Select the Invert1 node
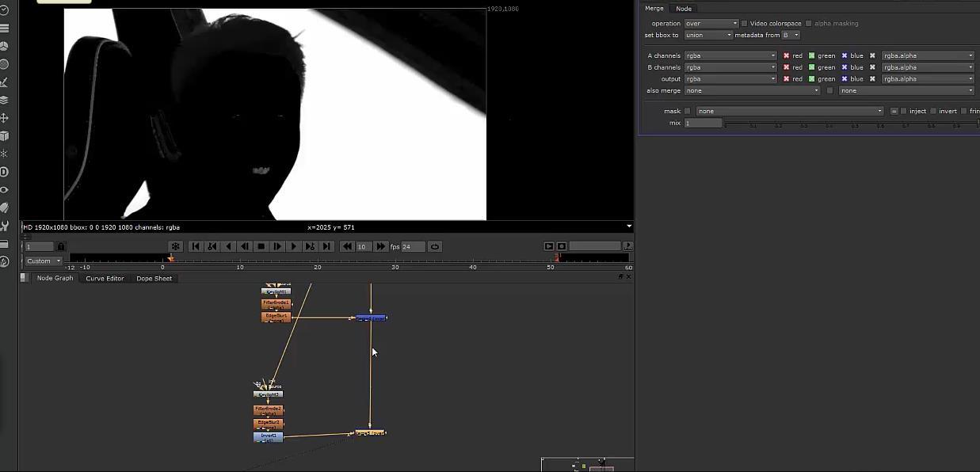 pyautogui.click(x=269, y=436)
